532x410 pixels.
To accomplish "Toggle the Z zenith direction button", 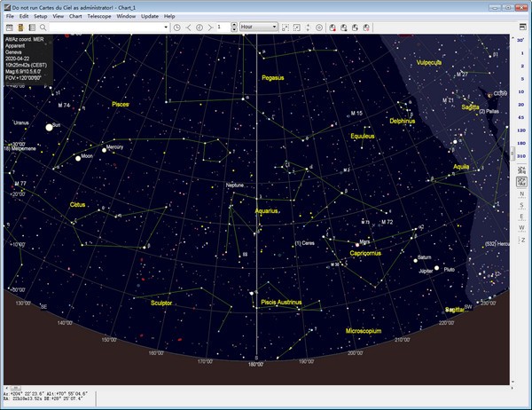I will coord(522,239).
